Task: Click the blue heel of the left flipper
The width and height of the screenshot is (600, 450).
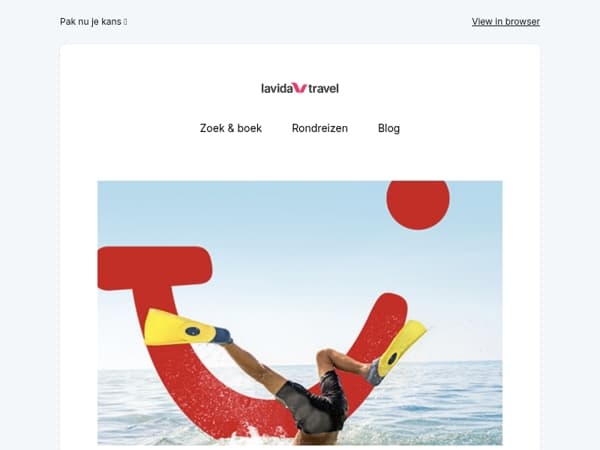Action: pos(222,336)
